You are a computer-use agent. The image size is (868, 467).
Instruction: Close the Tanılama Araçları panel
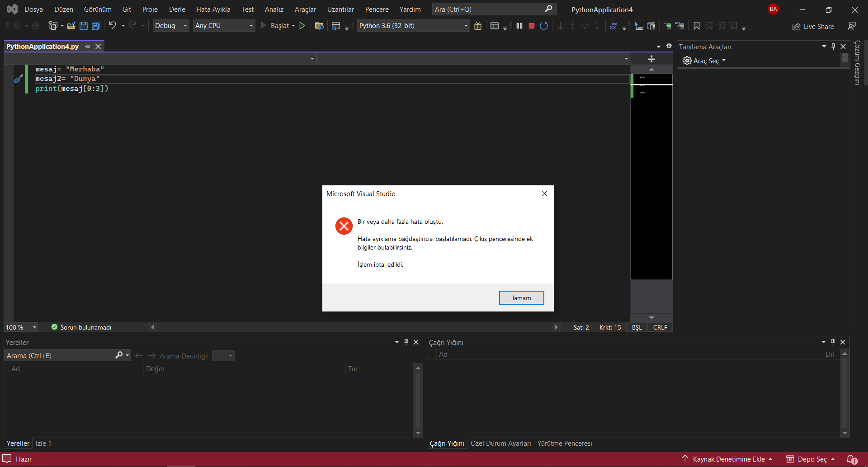pos(843,47)
